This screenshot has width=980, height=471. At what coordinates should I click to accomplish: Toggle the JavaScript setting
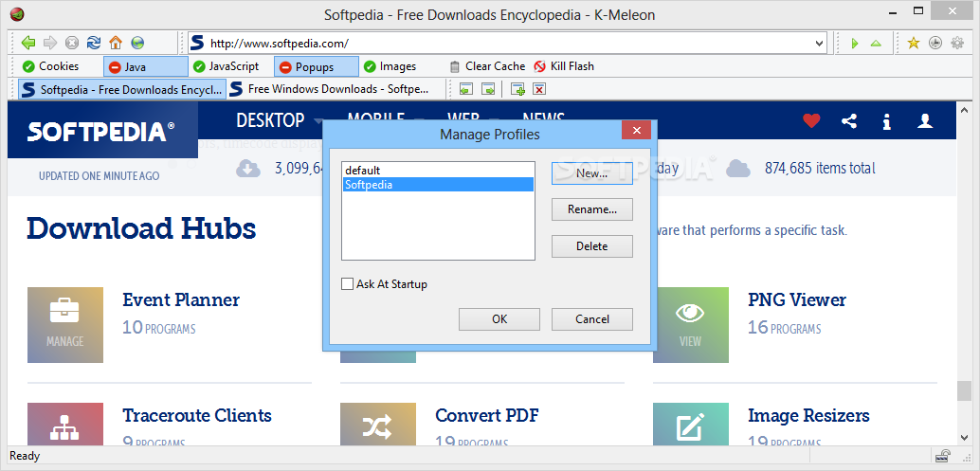click(x=226, y=66)
